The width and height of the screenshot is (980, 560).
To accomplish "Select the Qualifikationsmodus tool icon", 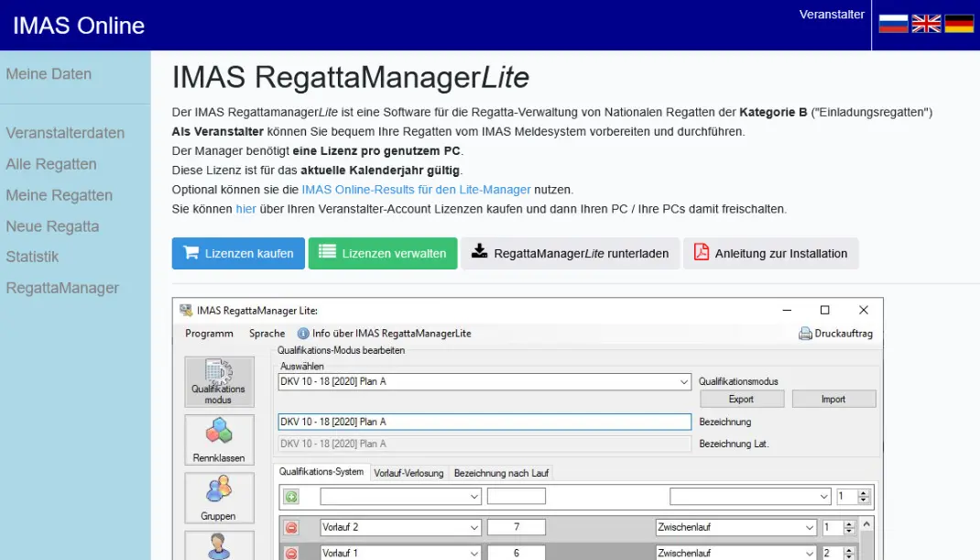I will point(219,381).
